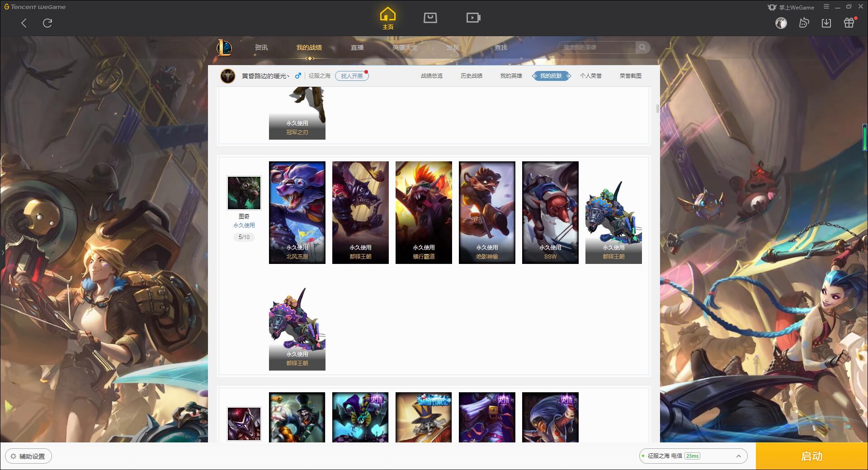The image size is (868, 470).
Task: Click the champion portrait in the bottom row
Action: tap(244, 423)
